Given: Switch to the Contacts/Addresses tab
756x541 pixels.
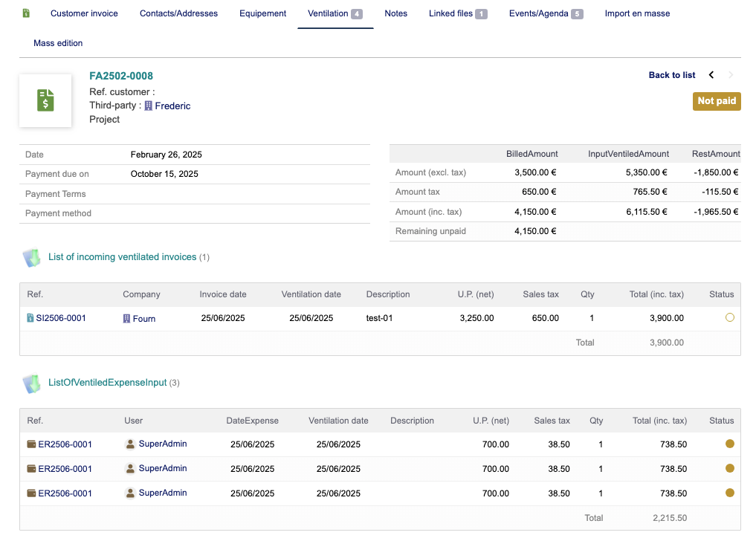Looking at the screenshot, I should [x=178, y=13].
